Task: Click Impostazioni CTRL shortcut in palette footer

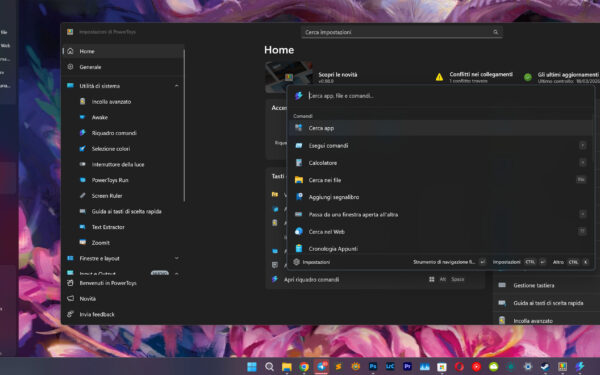Action: click(x=519, y=262)
